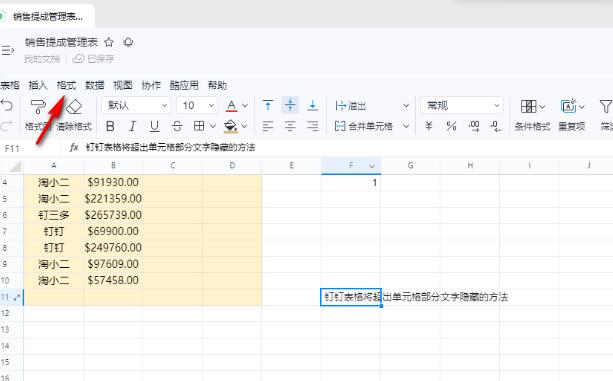Select cell with $57458.00
The image size is (613, 381).
coord(113,280)
